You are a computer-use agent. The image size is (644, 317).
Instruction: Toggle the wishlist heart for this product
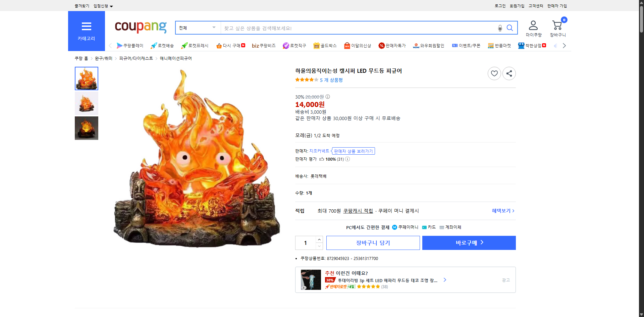point(494,73)
